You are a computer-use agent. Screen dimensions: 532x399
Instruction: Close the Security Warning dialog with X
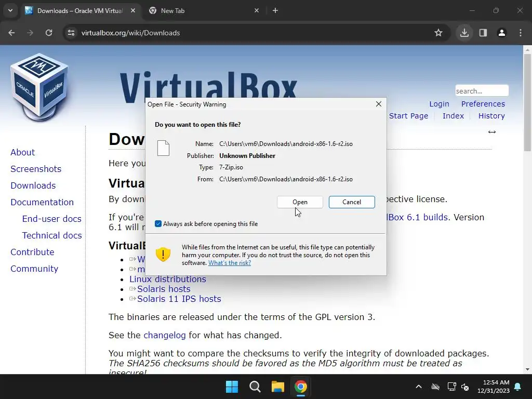pos(379,104)
